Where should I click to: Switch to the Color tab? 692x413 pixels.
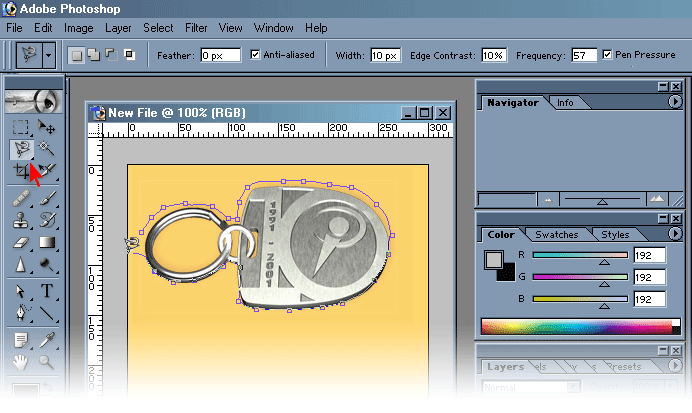tap(501, 235)
